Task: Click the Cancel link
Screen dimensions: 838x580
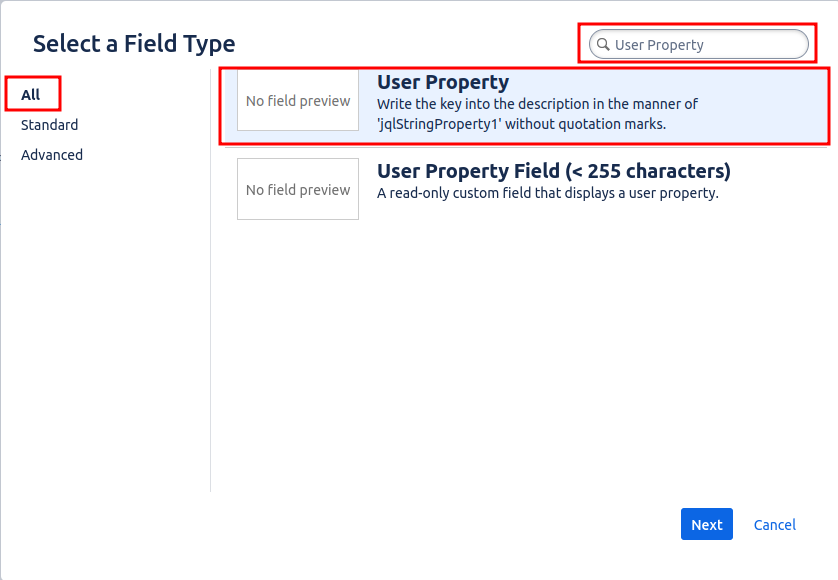Action: [x=774, y=525]
